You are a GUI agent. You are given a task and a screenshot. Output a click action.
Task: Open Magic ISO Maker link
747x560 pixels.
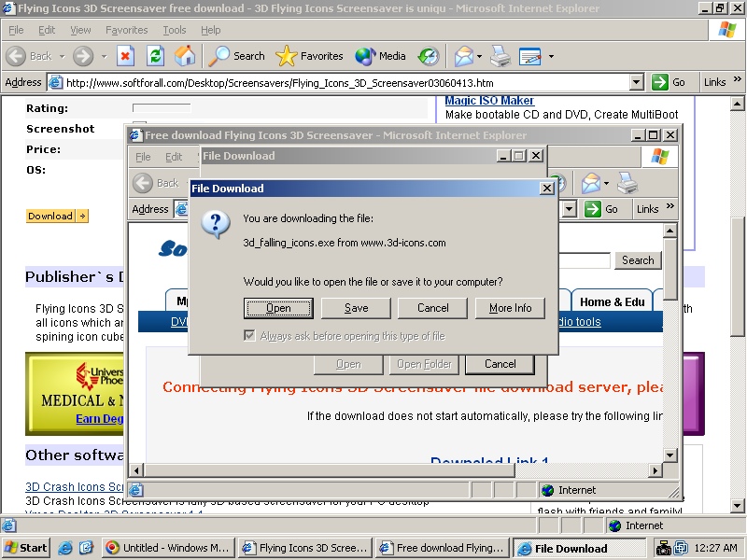point(489,101)
